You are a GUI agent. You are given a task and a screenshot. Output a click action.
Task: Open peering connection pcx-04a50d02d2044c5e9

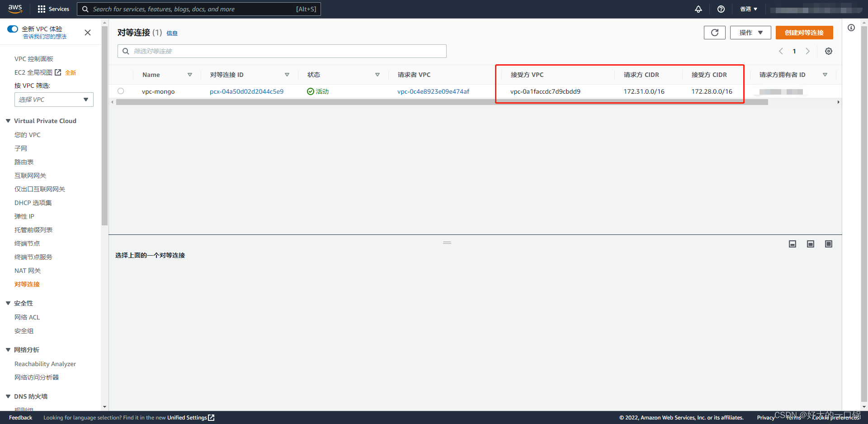point(247,91)
